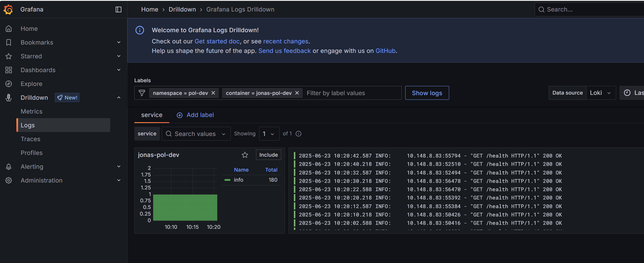Click Include for jonas-pol-dev

(269, 155)
